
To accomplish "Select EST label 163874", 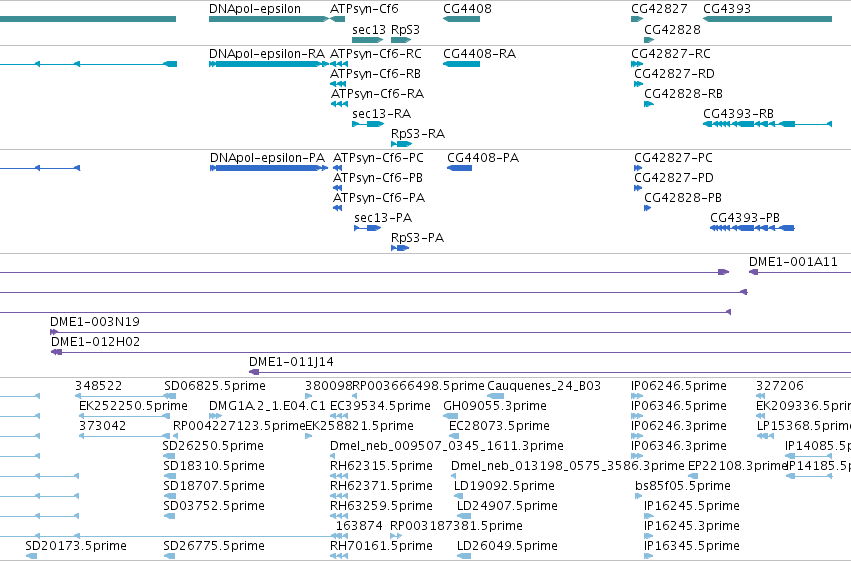I will pos(359,526).
